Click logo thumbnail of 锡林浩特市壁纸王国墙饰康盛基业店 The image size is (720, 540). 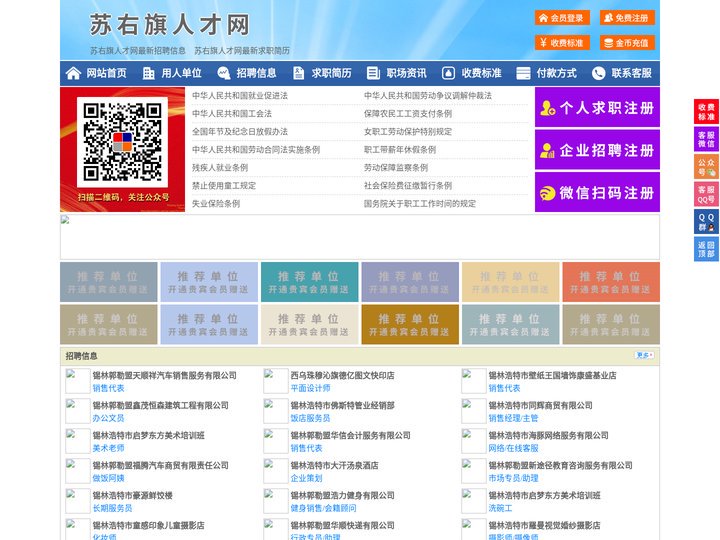click(x=473, y=381)
